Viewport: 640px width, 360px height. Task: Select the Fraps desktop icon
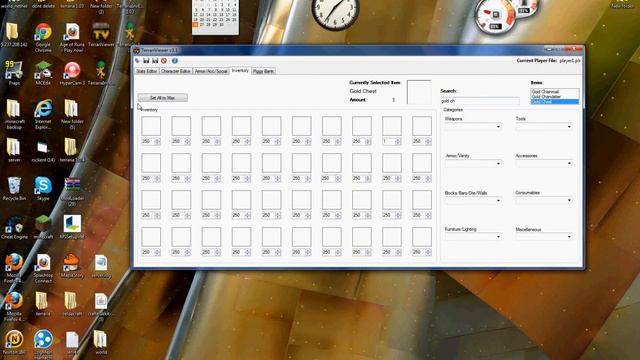pos(14,73)
